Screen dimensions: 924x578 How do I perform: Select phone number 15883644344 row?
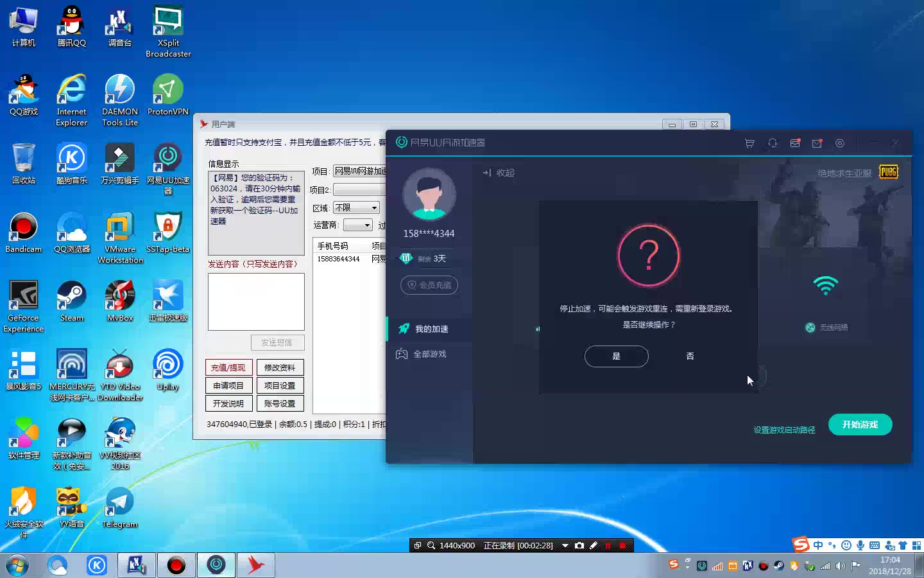click(350, 259)
